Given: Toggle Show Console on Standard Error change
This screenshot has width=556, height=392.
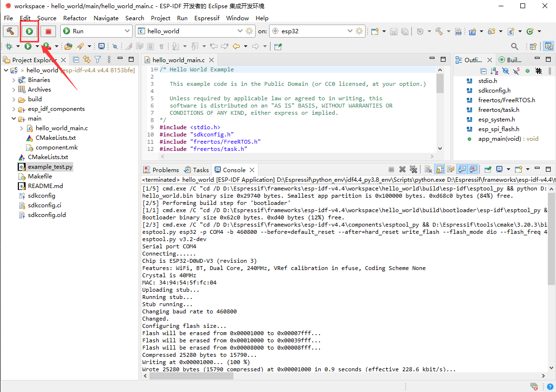Looking at the screenshot, I should (x=473, y=169).
